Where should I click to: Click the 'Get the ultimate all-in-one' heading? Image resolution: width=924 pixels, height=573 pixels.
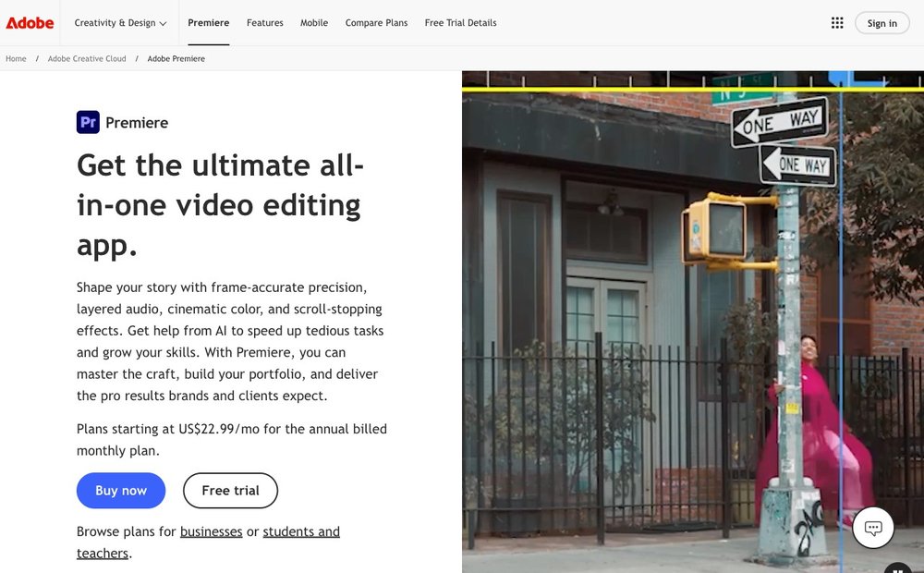[221, 205]
